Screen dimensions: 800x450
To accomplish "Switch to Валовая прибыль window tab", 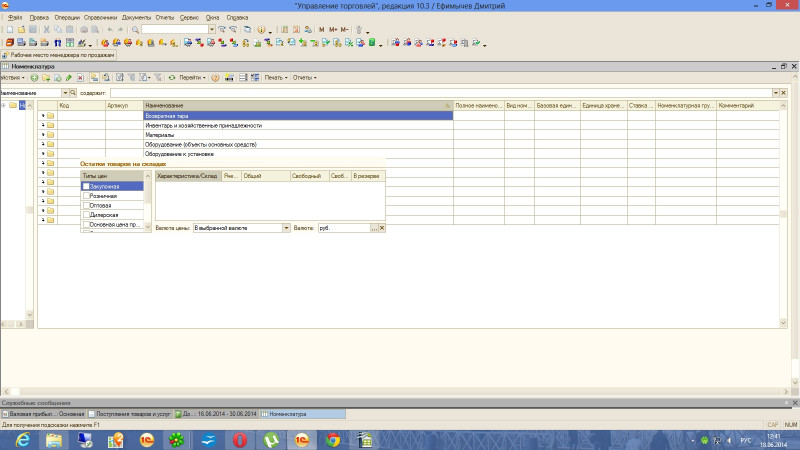I will point(43,414).
